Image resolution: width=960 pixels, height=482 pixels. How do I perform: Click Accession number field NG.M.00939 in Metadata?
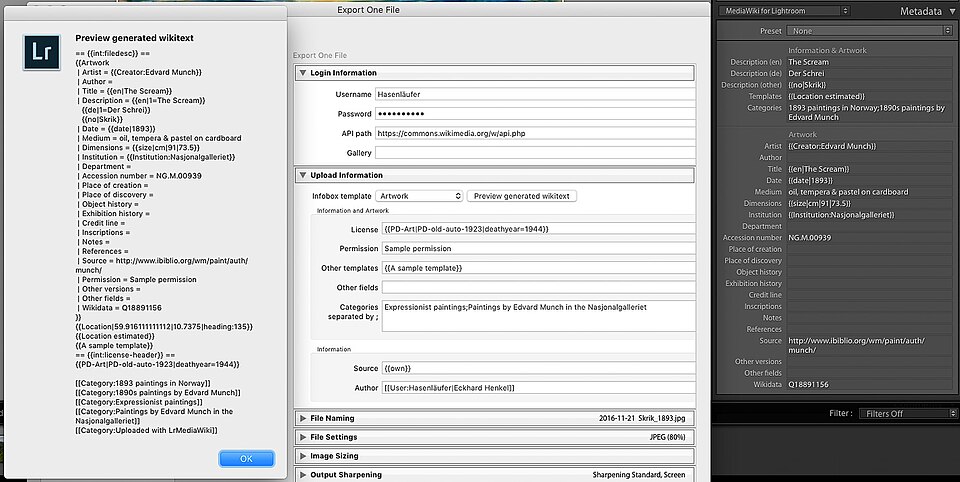tap(870, 238)
